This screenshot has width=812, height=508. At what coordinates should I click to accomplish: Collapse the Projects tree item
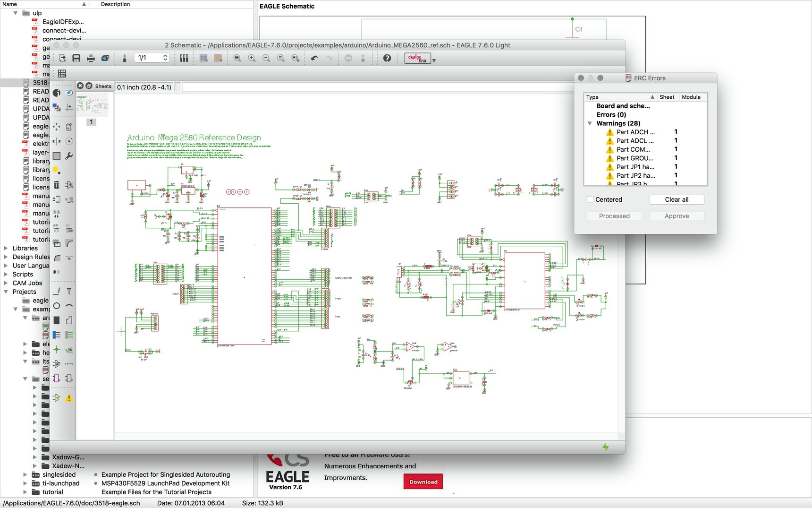click(x=6, y=292)
